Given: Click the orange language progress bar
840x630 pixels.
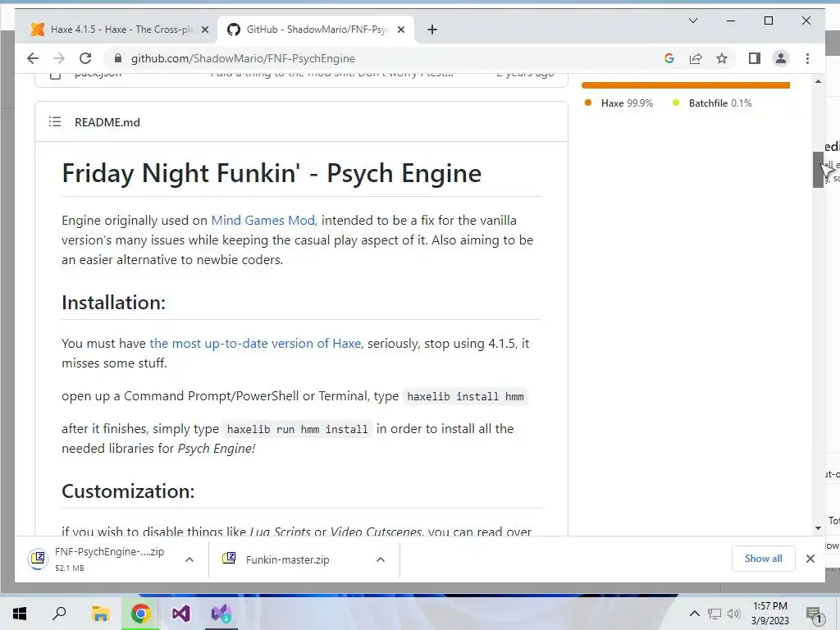Looking at the screenshot, I should click(685, 85).
